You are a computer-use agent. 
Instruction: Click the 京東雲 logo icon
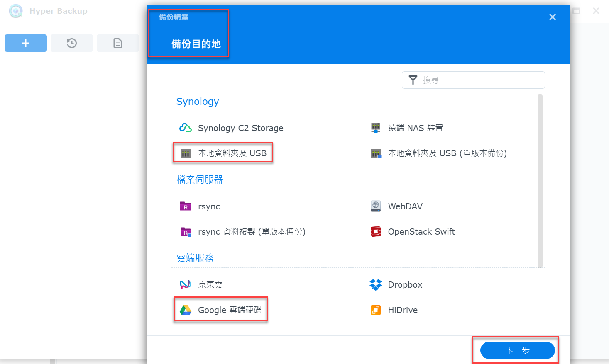pos(186,285)
